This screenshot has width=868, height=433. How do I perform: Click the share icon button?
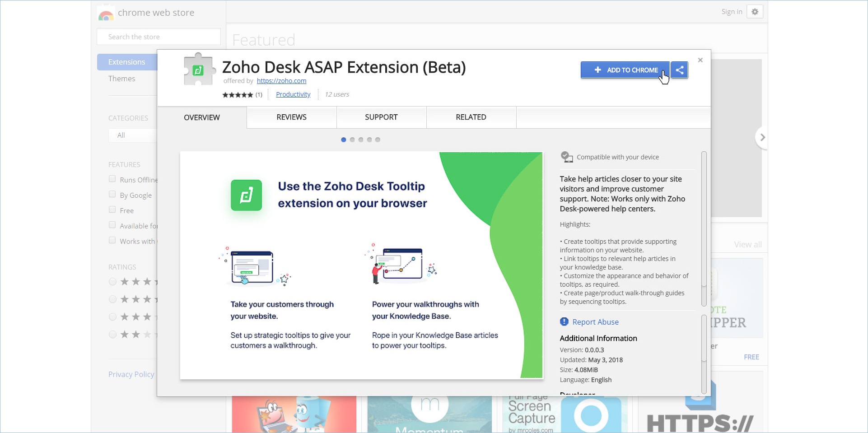click(x=679, y=70)
